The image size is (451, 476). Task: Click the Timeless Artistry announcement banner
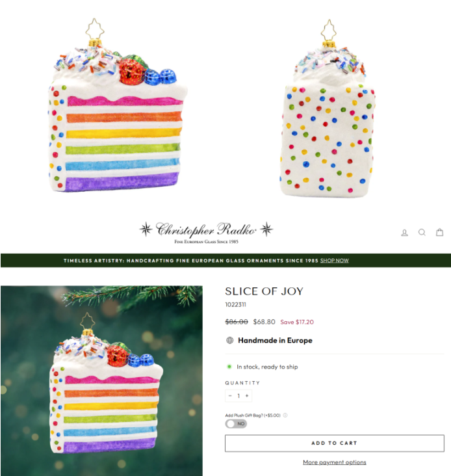(x=225, y=261)
